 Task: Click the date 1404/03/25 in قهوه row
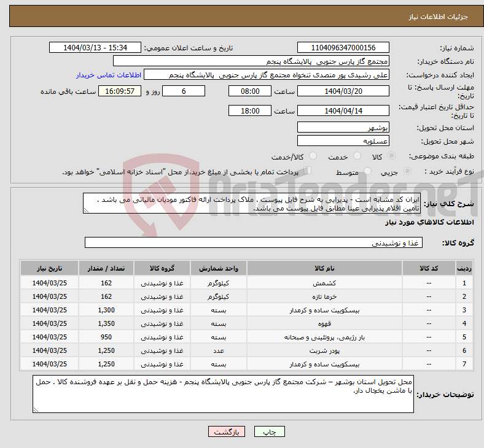pos(49,323)
